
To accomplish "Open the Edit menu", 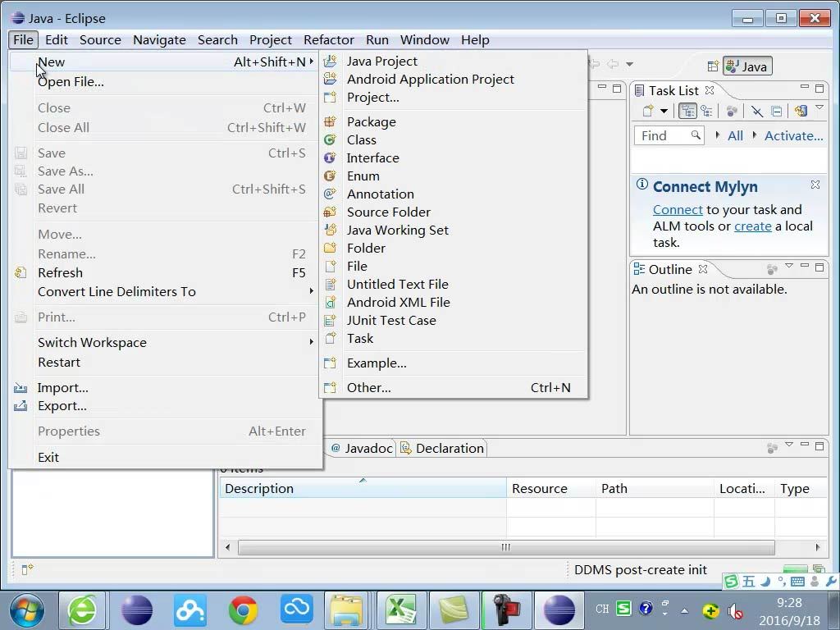I will 57,40.
